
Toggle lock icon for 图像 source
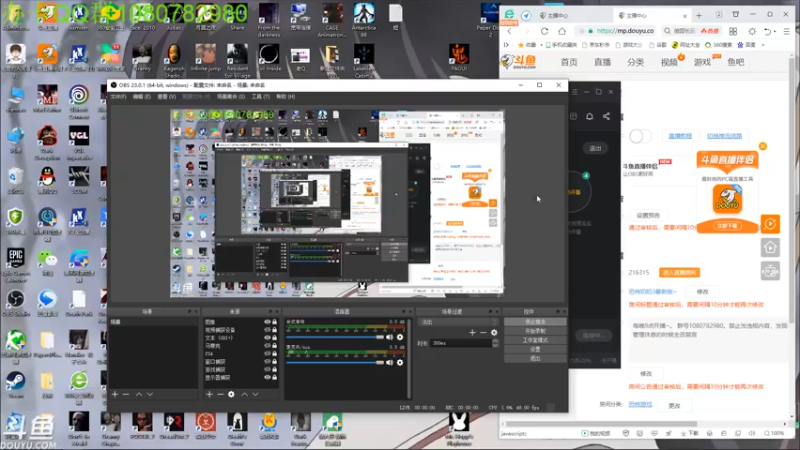tap(274, 322)
